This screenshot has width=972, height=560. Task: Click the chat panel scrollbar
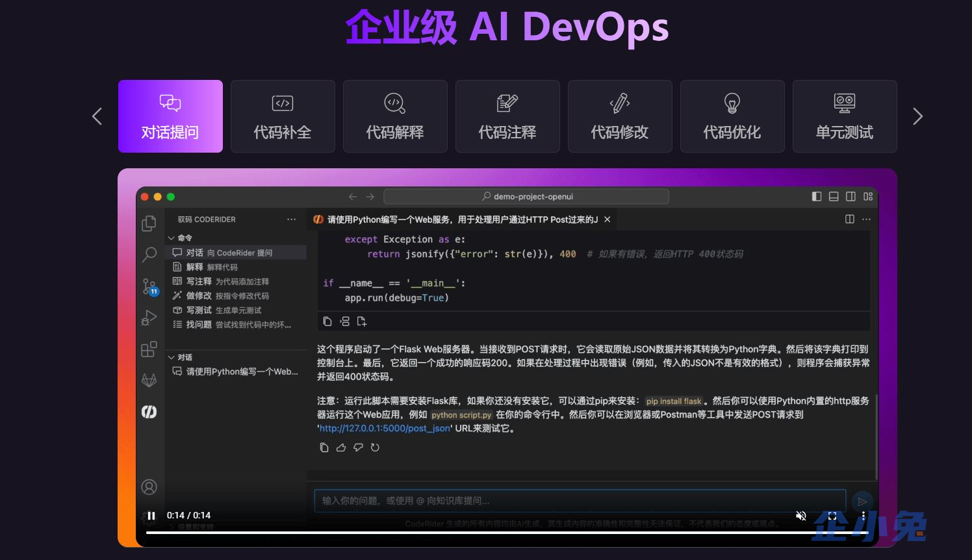coord(876,436)
